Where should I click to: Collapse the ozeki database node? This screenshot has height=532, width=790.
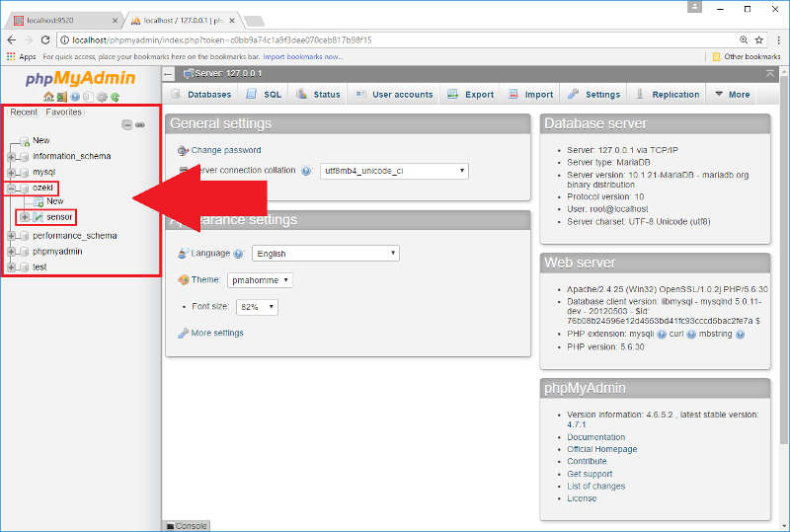(12, 189)
